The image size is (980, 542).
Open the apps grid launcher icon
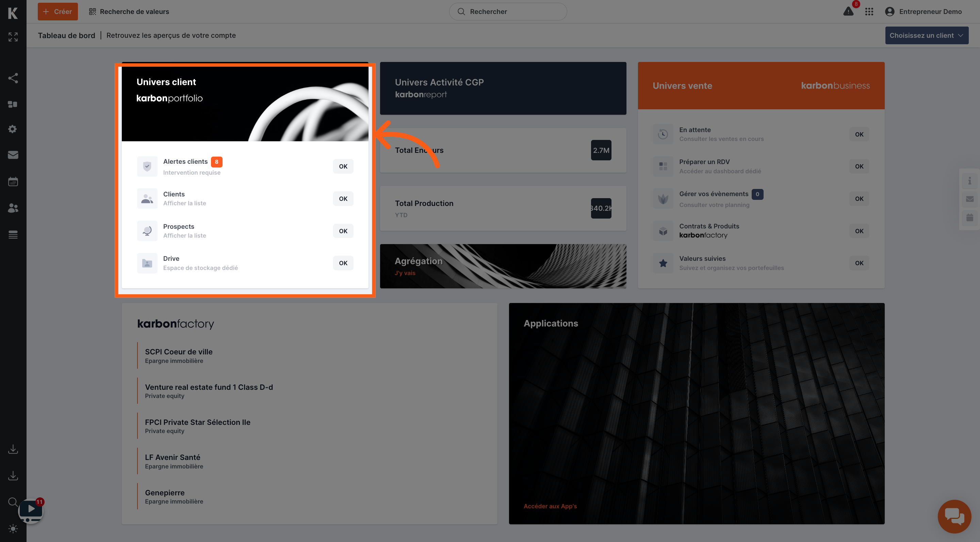(869, 12)
